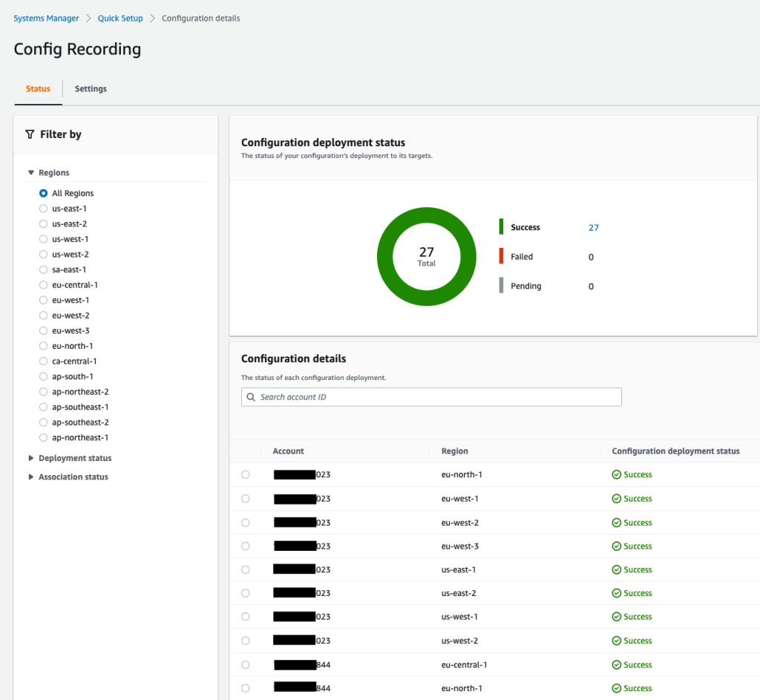This screenshot has height=700, width=760.
Task: Click the Success check icon for the eu-north-1 023 row
Action: [x=617, y=474]
